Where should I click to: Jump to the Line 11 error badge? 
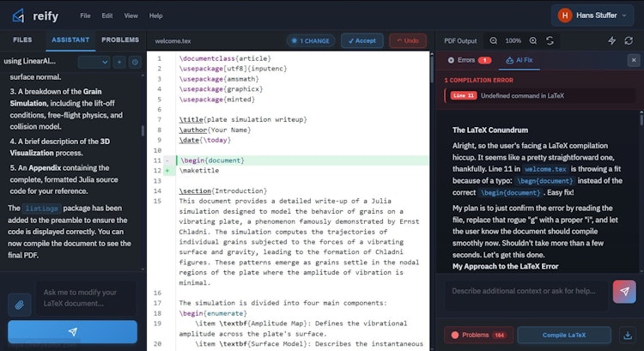464,95
